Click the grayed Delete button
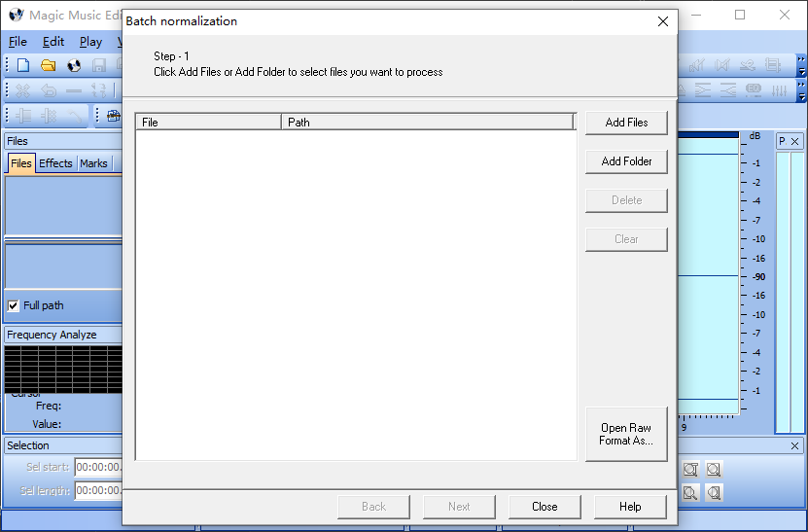This screenshot has width=808, height=532. (626, 200)
